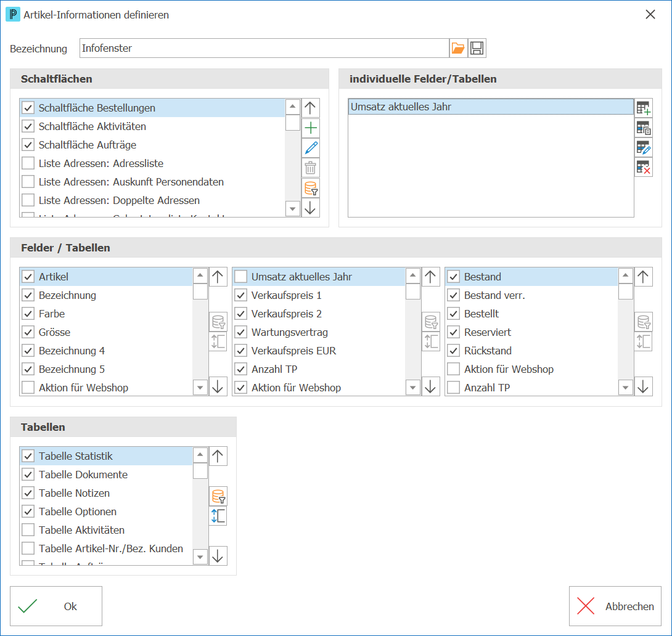Move Bestand list entry down with arrow
672x636 pixels.
pyautogui.click(x=643, y=387)
